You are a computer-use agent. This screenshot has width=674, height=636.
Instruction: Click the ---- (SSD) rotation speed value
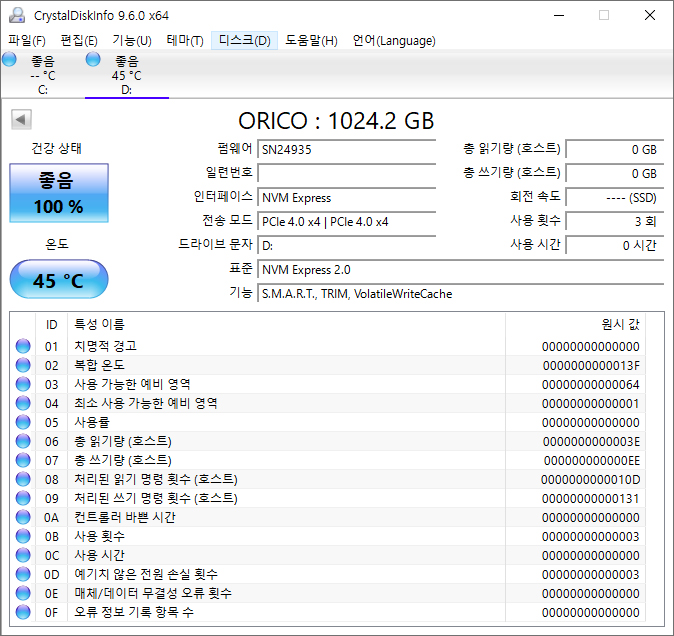[615, 198]
